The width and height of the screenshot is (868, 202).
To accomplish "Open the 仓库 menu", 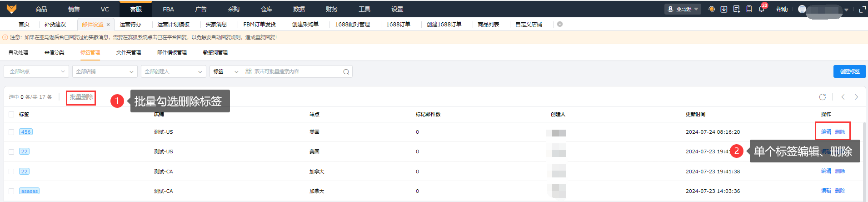I will [x=266, y=9].
